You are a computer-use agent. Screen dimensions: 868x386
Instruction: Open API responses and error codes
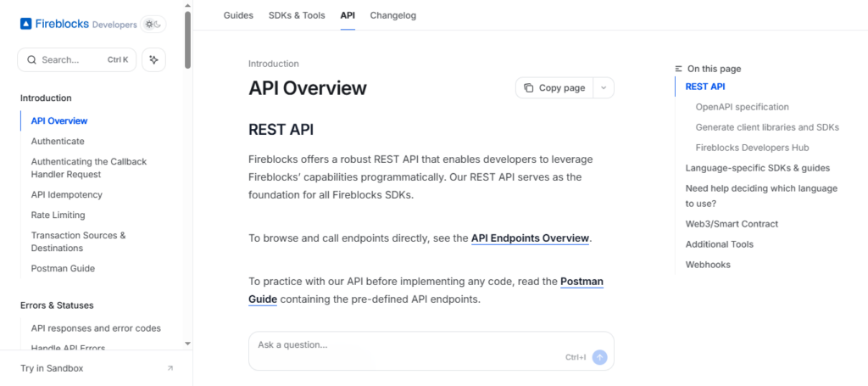[x=96, y=328]
